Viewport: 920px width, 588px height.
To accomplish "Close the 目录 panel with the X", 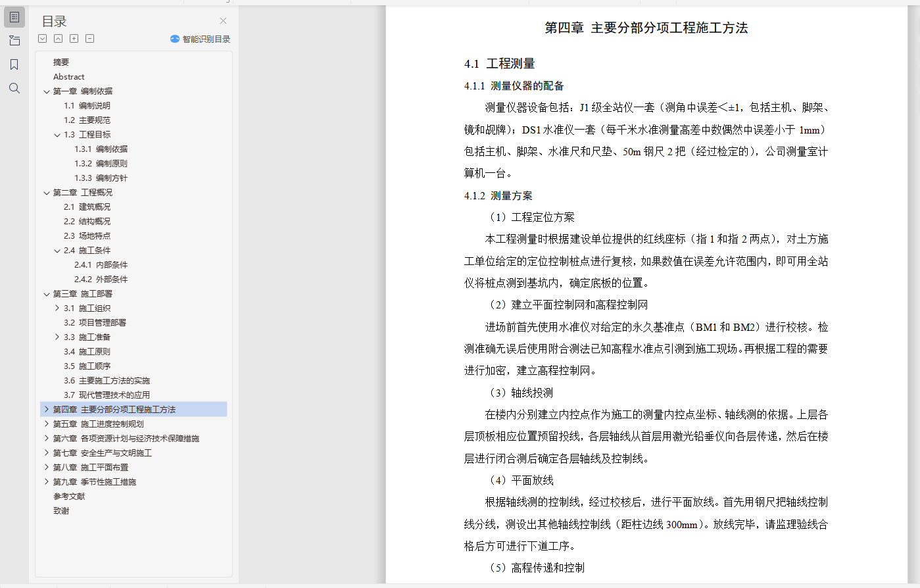I will 223,21.
